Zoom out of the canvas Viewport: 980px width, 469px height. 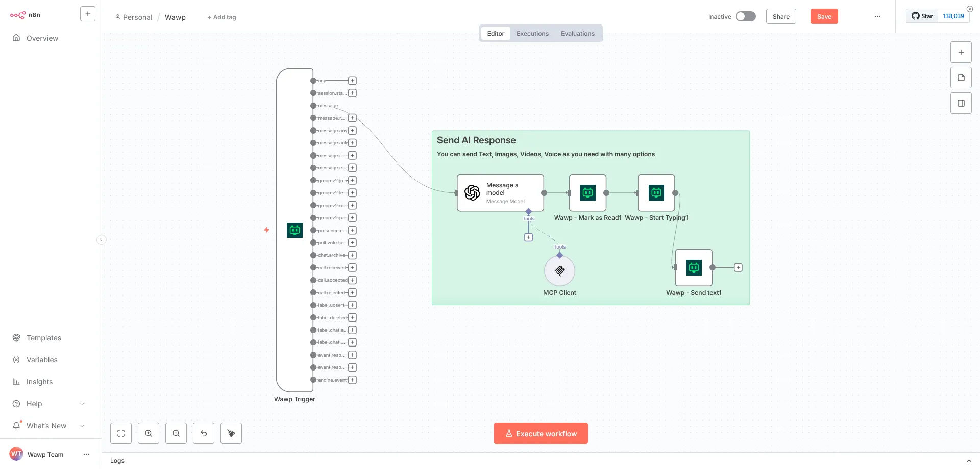click(x=176, y=433)
